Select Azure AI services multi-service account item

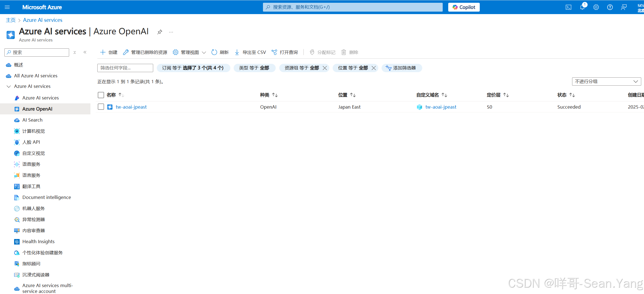coord(48,288)
